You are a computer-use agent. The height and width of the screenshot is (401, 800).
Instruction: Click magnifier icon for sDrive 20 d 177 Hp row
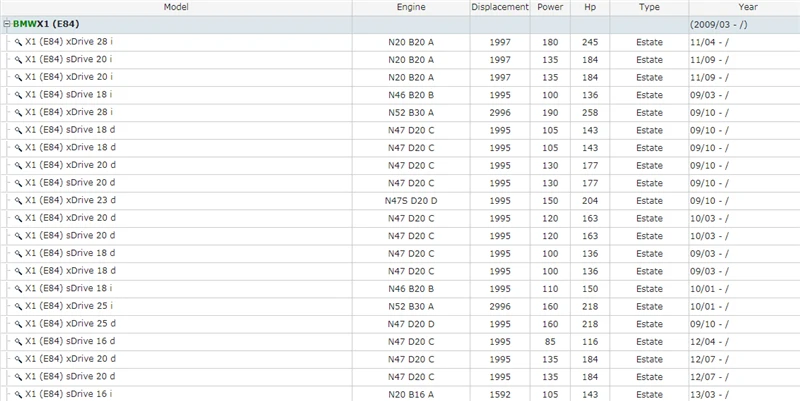click(x=18, y=184)
